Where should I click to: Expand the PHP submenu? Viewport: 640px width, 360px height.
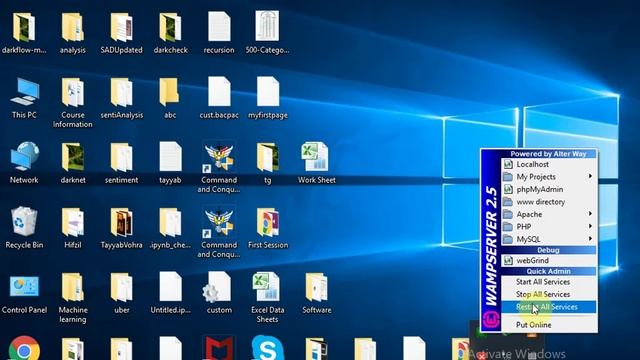(x=549, y=227)
